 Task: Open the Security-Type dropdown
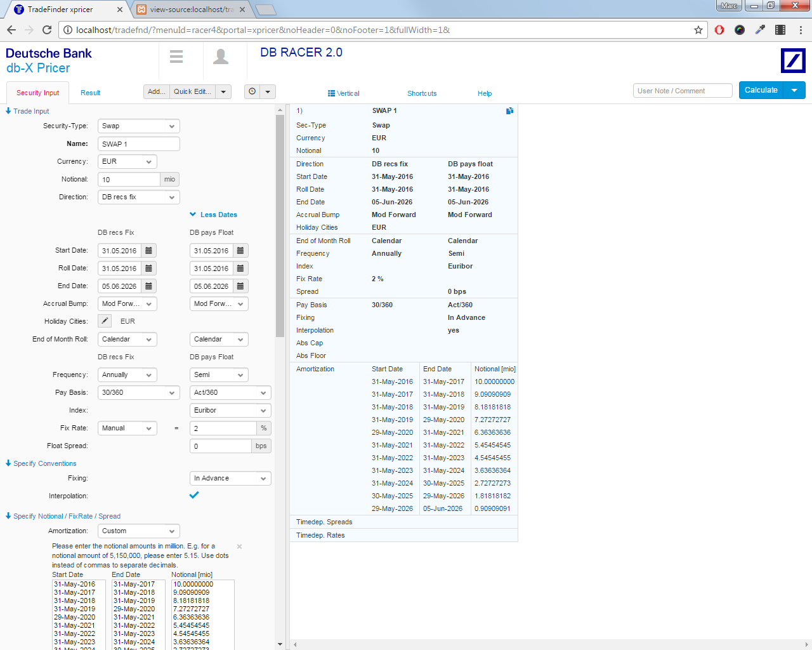138,126
